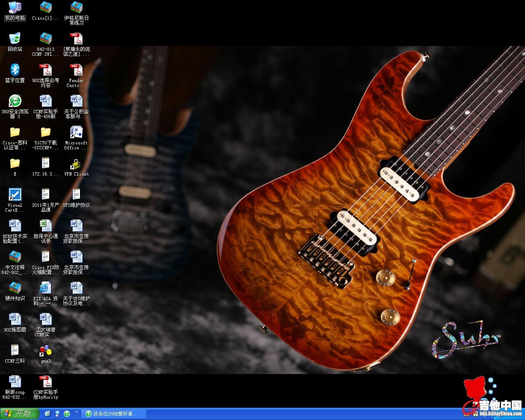Open the 伊格尼斯日常练习 archive

pyautogui.click(x=76, y=13)
